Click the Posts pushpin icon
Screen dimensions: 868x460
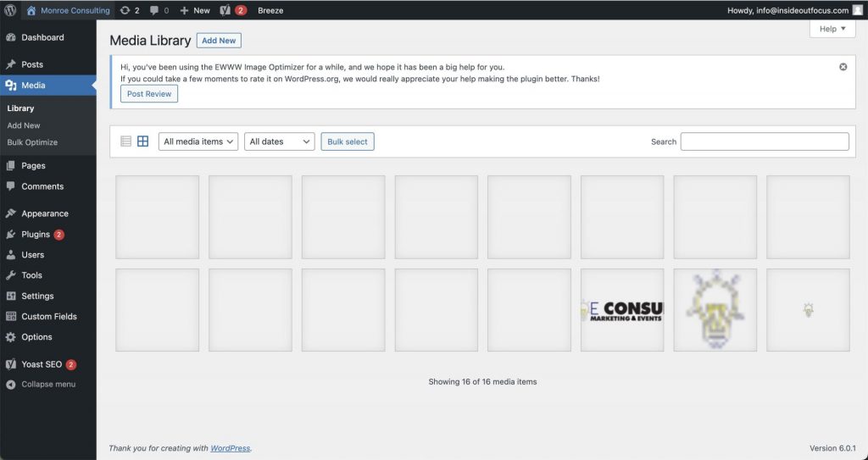10,64
